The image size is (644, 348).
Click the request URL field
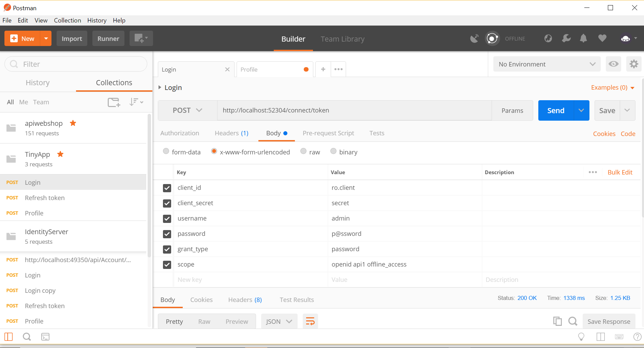point(355,110)
